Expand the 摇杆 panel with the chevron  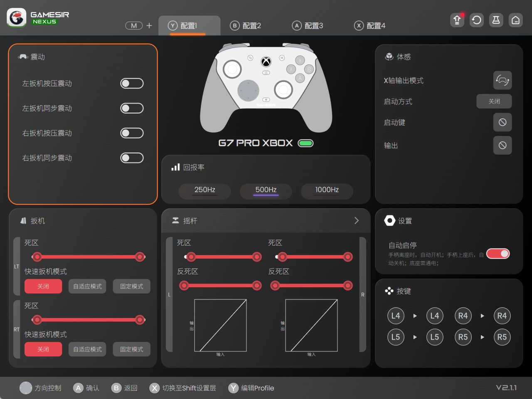pyautogui.click(x=356, y=221)
